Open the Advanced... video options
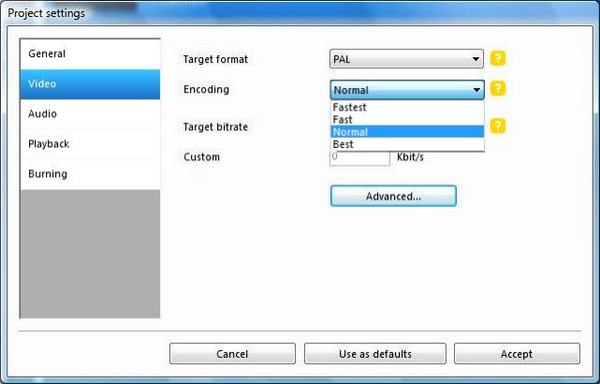The height and width of the screenshot is (384, 600). pos(393,196)
